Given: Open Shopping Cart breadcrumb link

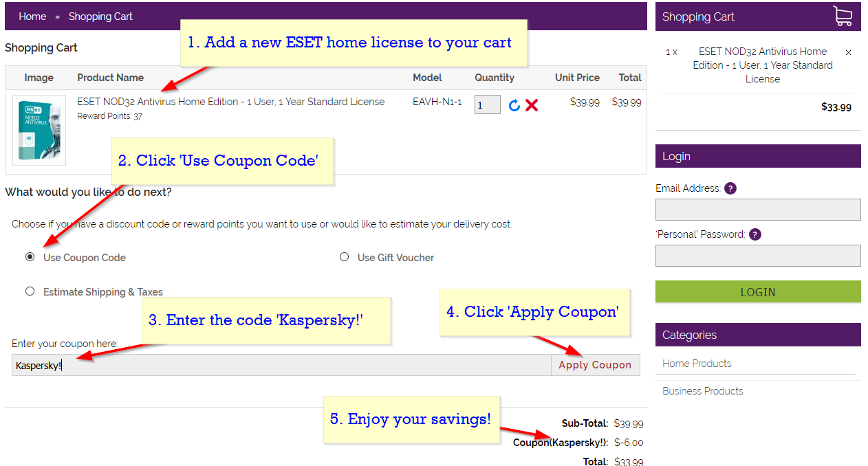Looking at the screenshot, I should coord(100,16).
